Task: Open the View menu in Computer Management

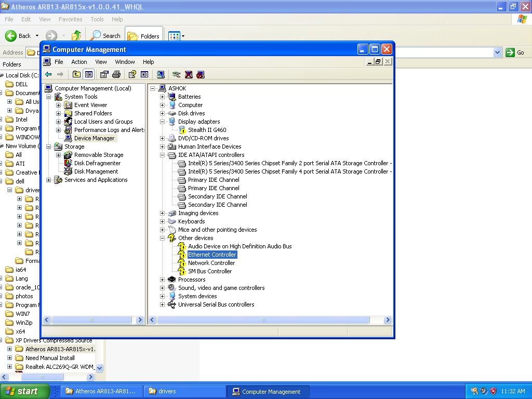Action: click(101, 62)
